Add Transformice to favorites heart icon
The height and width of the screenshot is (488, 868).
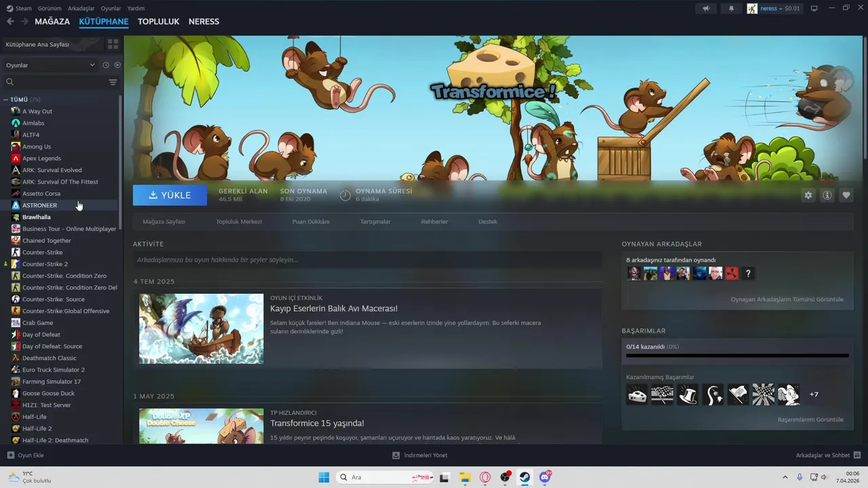coord(846,195)
